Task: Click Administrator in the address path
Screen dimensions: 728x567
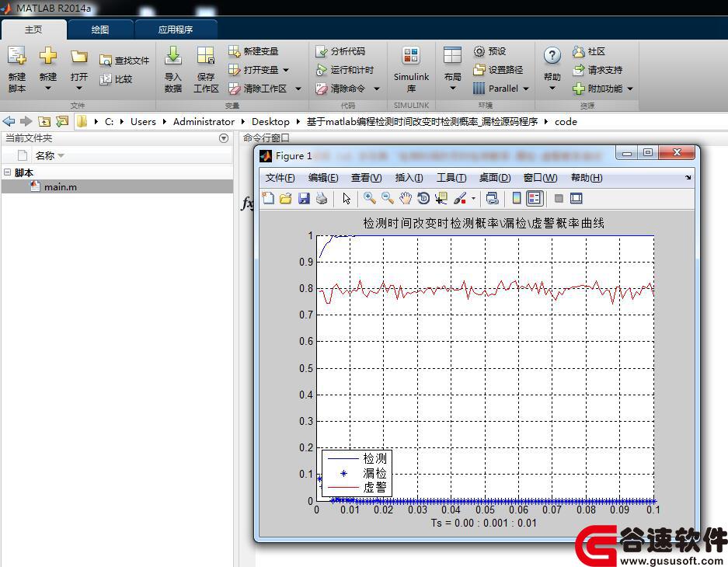Action: [204, 122]
